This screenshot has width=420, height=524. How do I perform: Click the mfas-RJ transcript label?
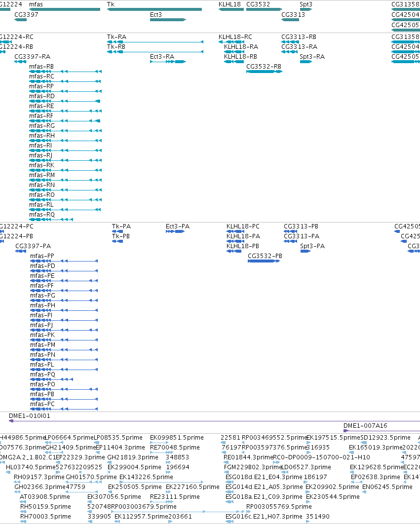(41, 155)
